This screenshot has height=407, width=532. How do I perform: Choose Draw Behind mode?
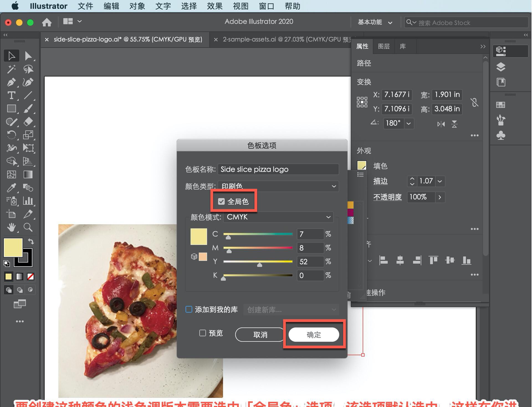[x=20, y=290]
